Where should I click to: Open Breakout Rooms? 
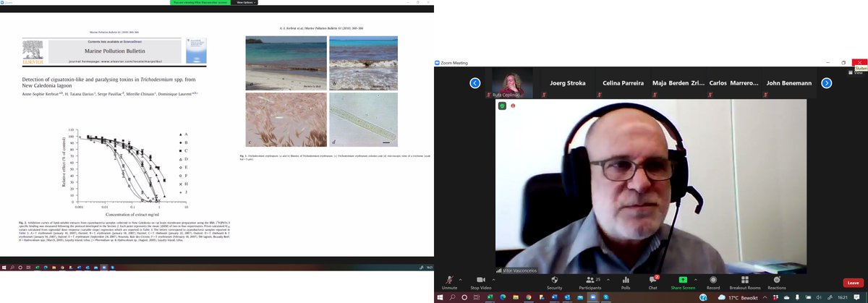pos(744,282)
